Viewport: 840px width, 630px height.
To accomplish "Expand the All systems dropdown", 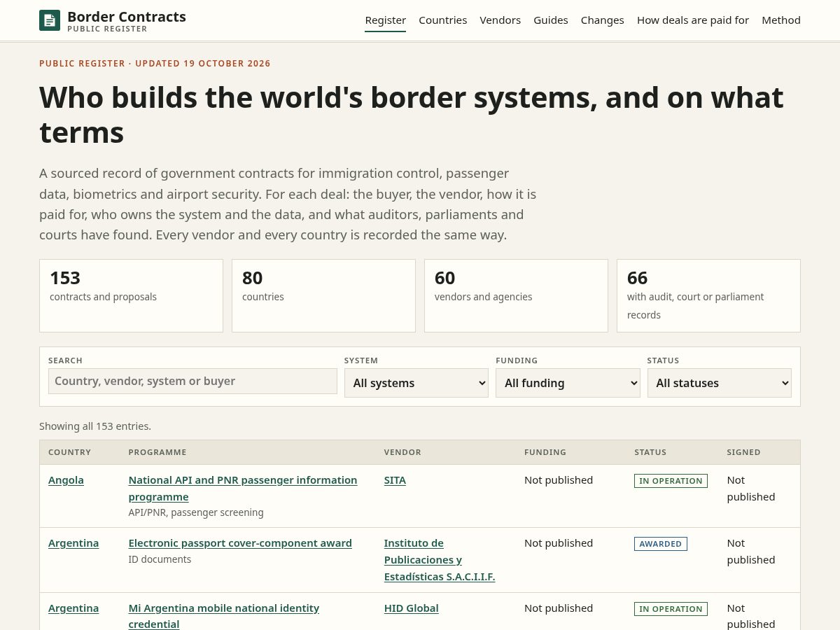I will [x=416, y=383].
